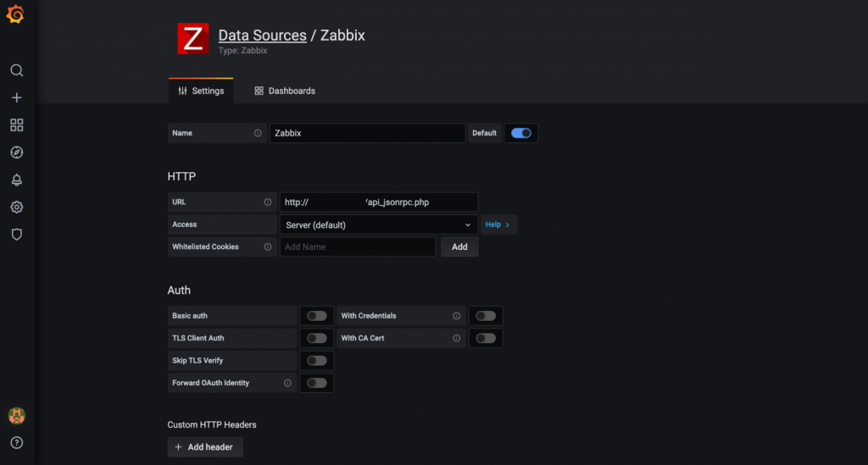
Task: Open the Explore compass icon
Action: click(x=16, y=152)
